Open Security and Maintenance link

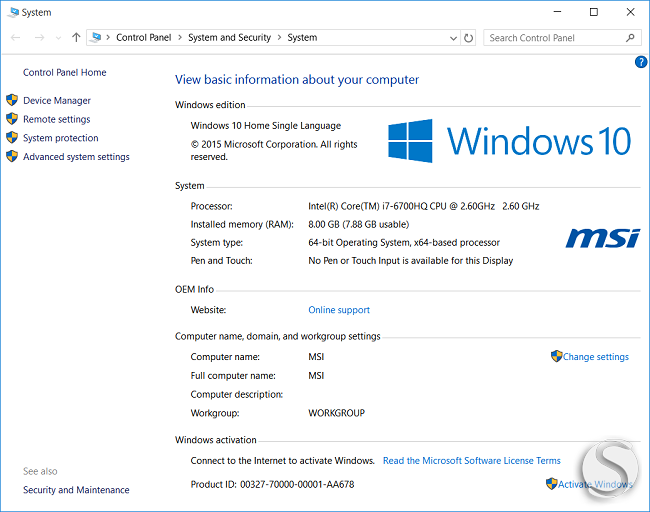76,490
